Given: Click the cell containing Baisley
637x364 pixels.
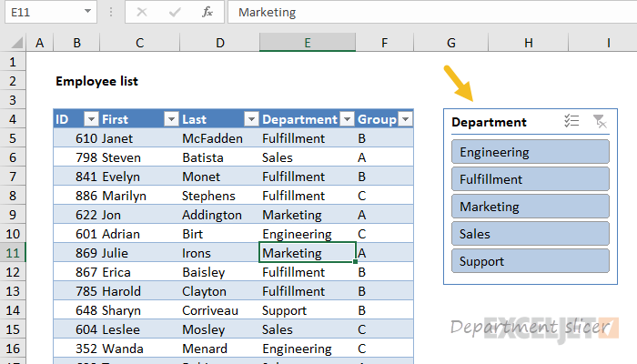Looking at the screenshot, I should (220, 272).
